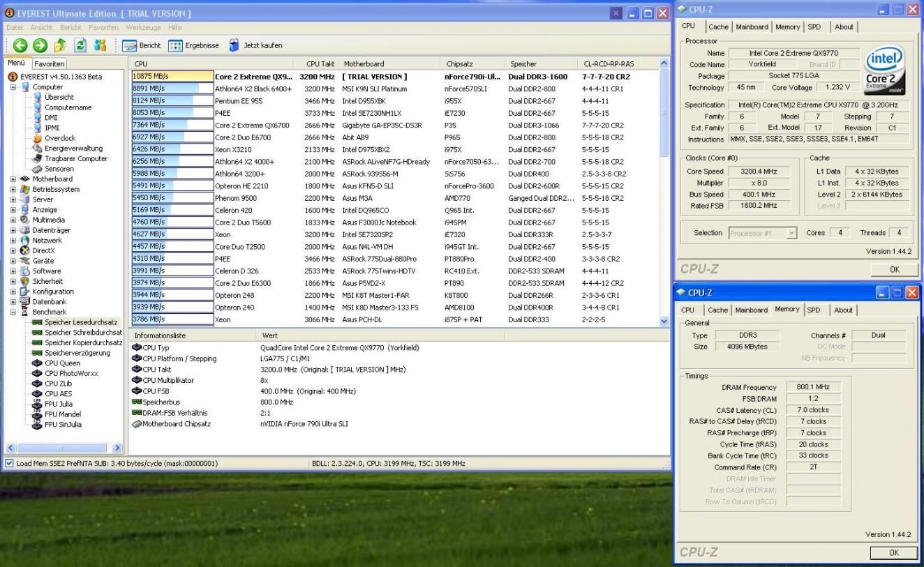Select CPU ZLib benchmark

(59, 384)
